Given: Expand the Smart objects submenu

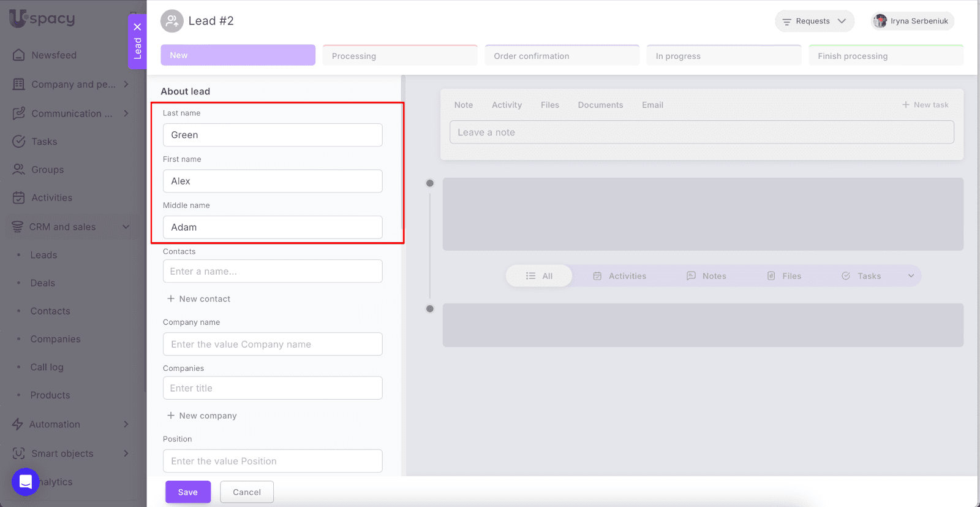Looking at the screenshot, I should pos(126,454).
